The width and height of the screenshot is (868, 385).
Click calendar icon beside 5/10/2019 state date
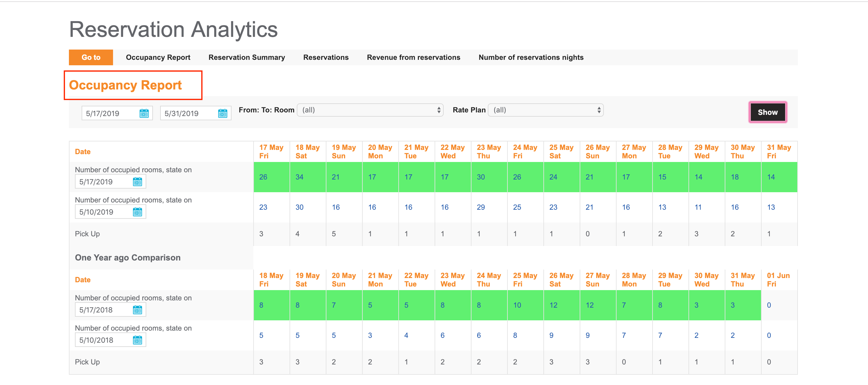click(137, 212)
